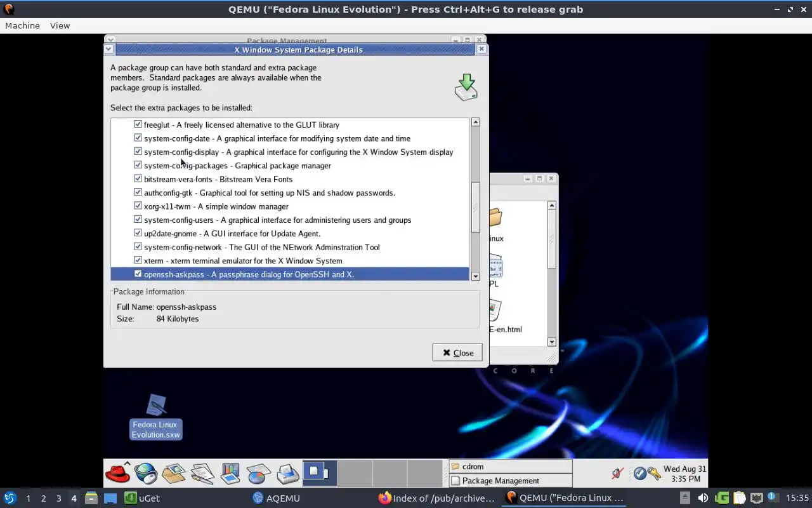
Task: Uncheck the system-config-date package checkbox
Action: (x=138, y=138)
